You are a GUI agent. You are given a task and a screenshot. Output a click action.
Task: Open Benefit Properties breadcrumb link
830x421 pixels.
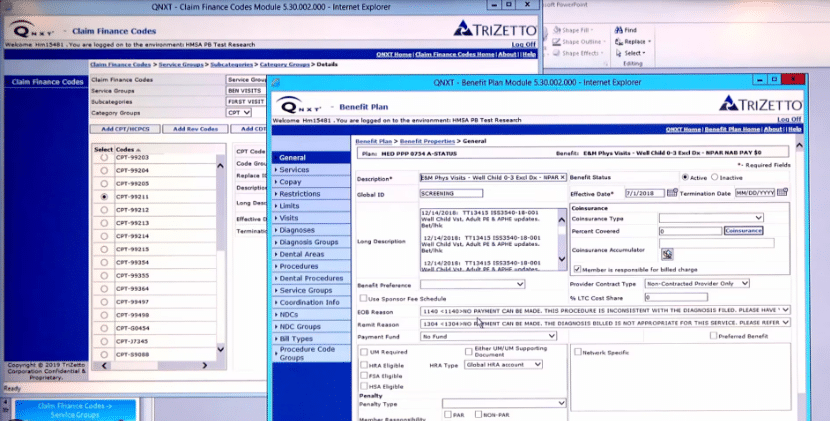(427, 141)
